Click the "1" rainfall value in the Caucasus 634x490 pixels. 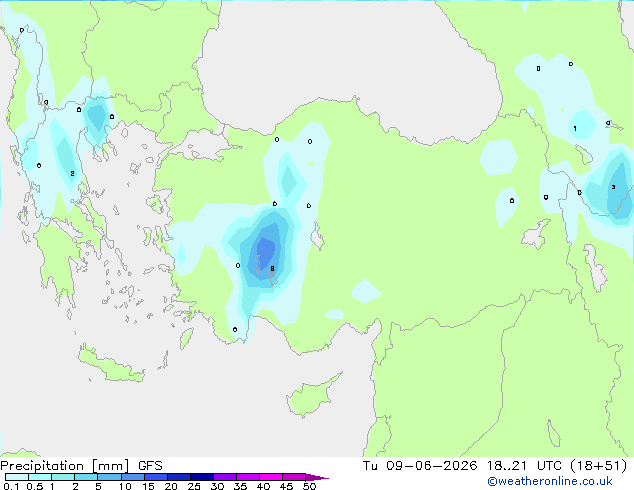pos(575,129)
